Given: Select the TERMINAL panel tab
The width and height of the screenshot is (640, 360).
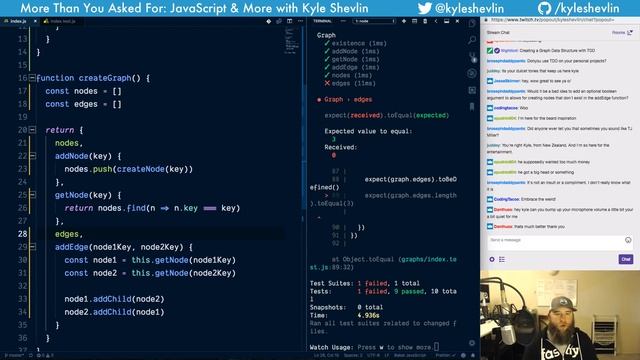Looking at the screenshot, I should click(322, 21).
